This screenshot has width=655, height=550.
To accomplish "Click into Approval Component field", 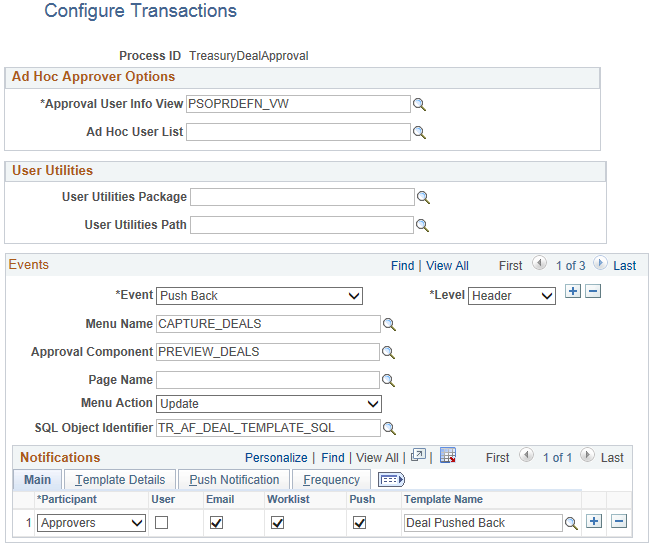I will pyautogui.click(x=268, y=352).
